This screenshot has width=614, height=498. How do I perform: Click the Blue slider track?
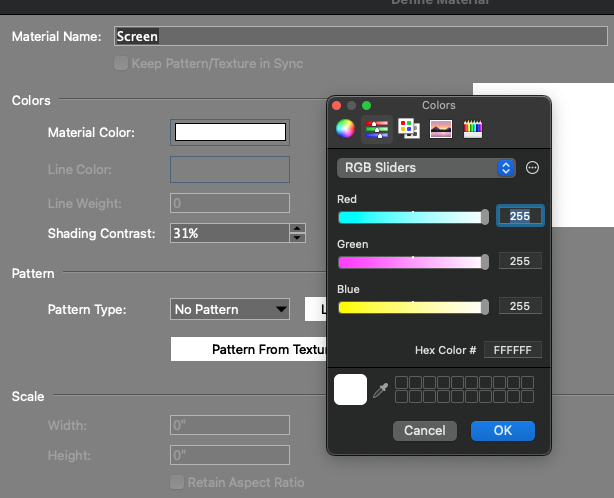(412, 307)
